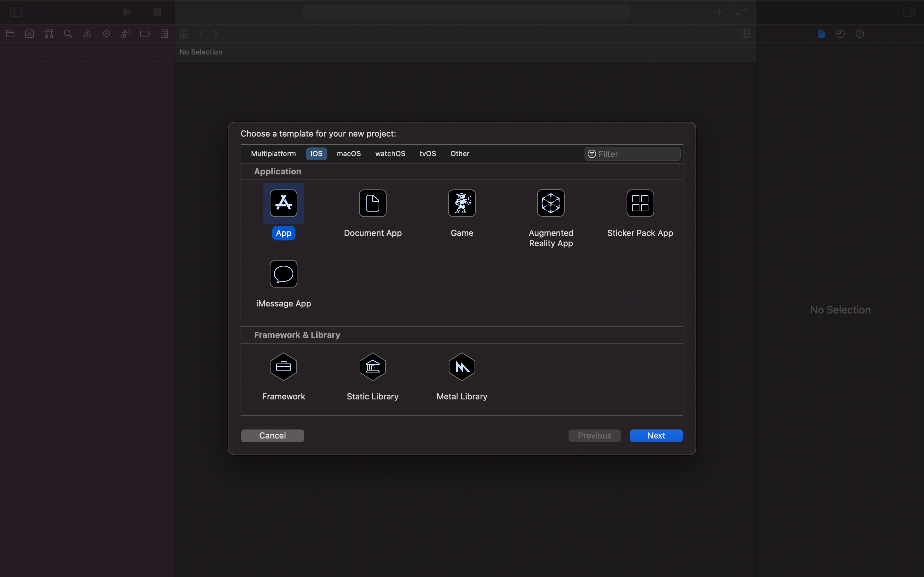Select the Metal Library template

[462, 367]
